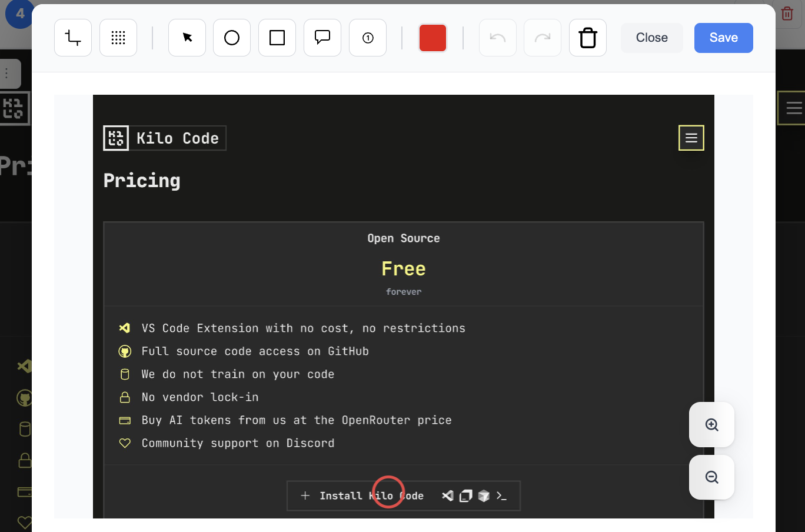Clear all annotations with the trash tool
805x532 pixels.
pos(587,37)
